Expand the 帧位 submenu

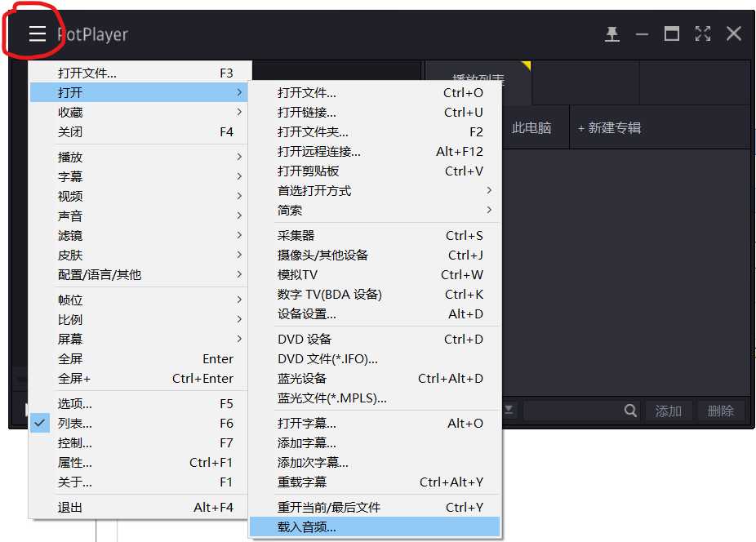coord(139,300)
